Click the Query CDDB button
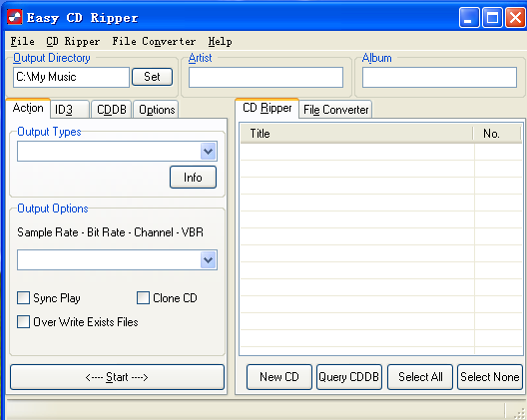Viewport: 527px width, 420px height. pyautogui.click(x=349, y=377)
